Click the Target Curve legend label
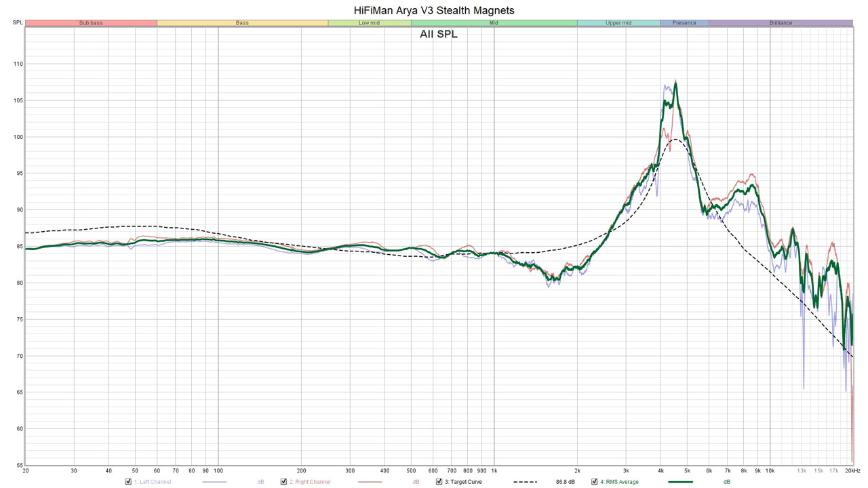The width and height of the screenshot is (868, 488). pos(463,482)
